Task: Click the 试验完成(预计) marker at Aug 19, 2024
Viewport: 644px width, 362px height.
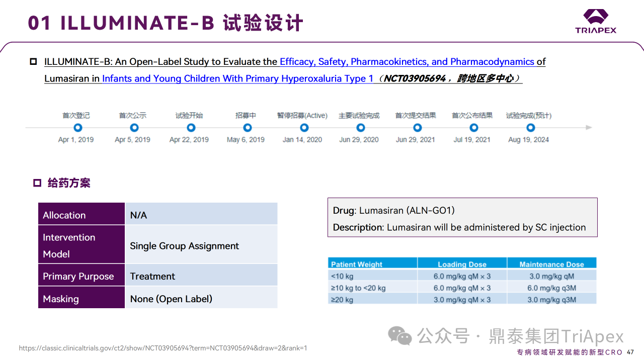Action: click(x=529, y=128)
